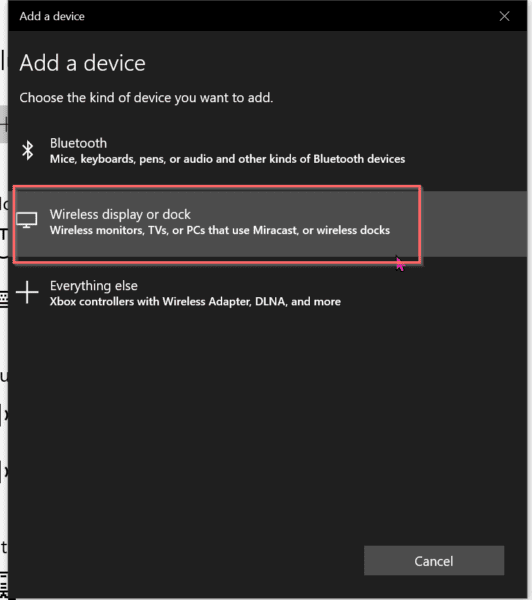Pick the Everything else option title
The width and height of the screenshot is (532, 600).
click(94, 286)
